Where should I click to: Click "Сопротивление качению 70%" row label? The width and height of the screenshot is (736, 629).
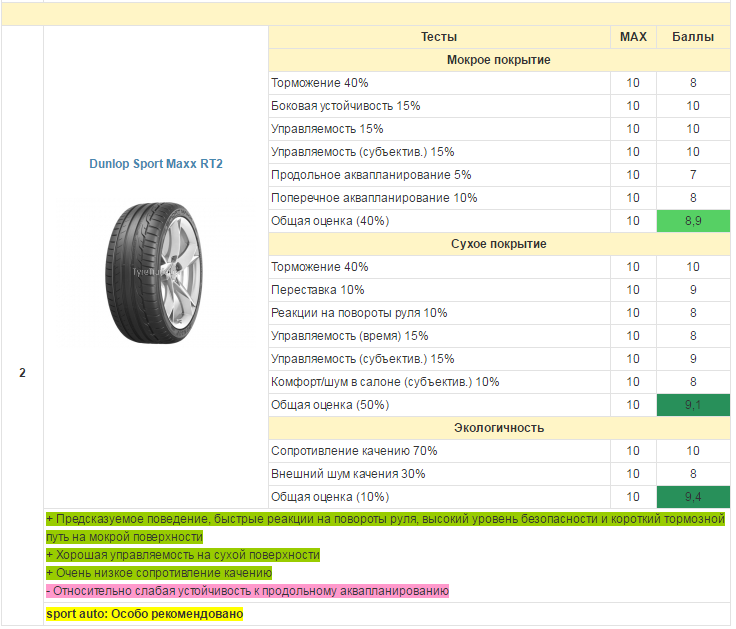coord(354,451)
